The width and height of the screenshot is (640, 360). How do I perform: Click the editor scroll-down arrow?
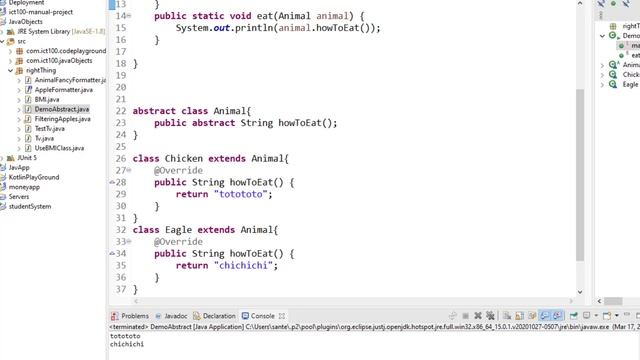point(580,292)
